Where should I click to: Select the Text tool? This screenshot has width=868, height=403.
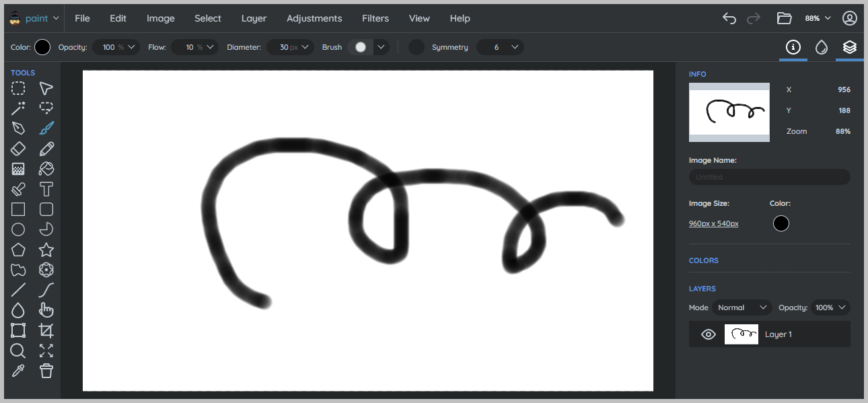[x=46, y=189]
